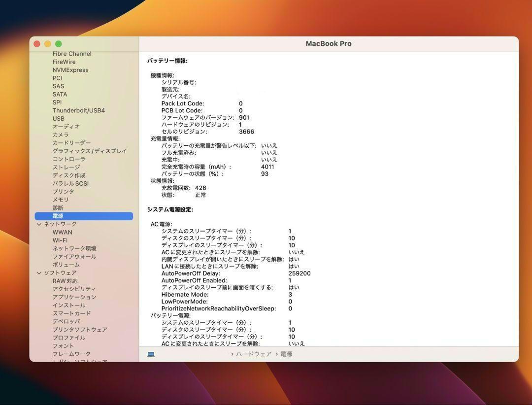The height and width of the screenshot is (405, 532).
Task: Choose パラレルSCSI from the sidebar
Action: click(70, 184)
